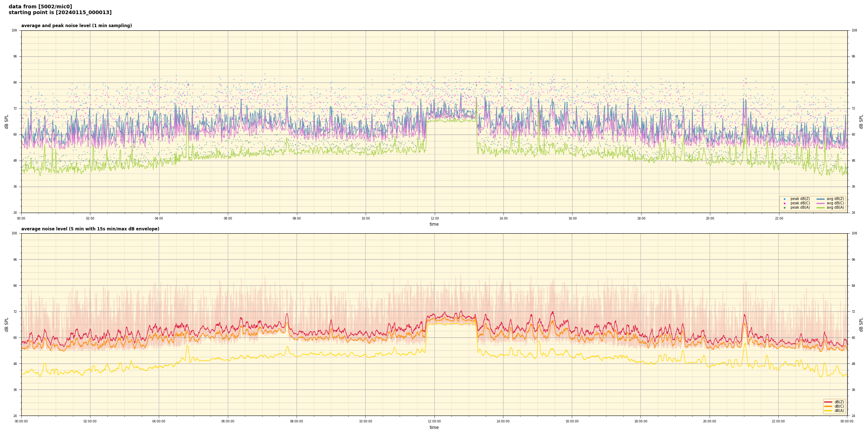
Task: Click upper chart's left 'dB SPL' axis label
Action: (x=7, y=122)
